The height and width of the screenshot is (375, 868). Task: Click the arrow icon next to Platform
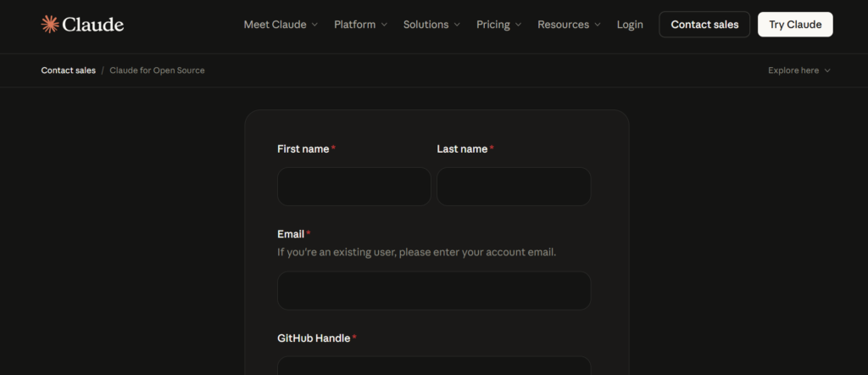(x=384, y=25)
